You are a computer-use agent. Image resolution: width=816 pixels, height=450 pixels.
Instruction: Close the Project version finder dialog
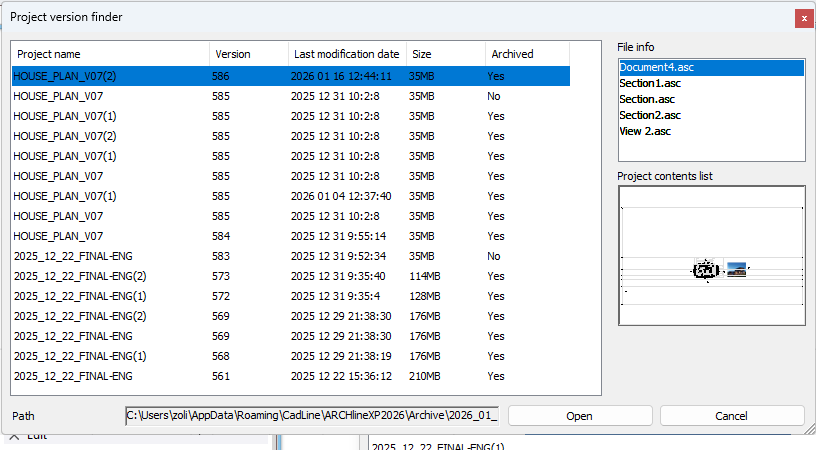pos(803,18)
